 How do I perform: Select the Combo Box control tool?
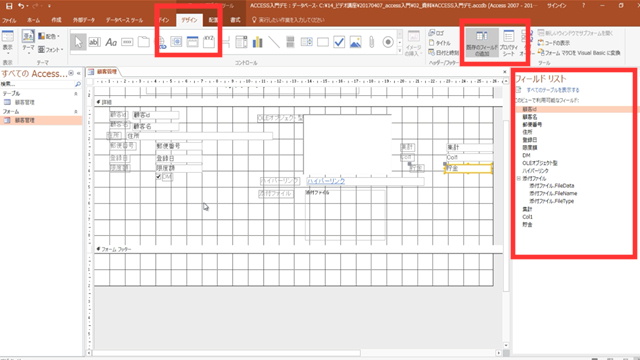pos(241,42)
